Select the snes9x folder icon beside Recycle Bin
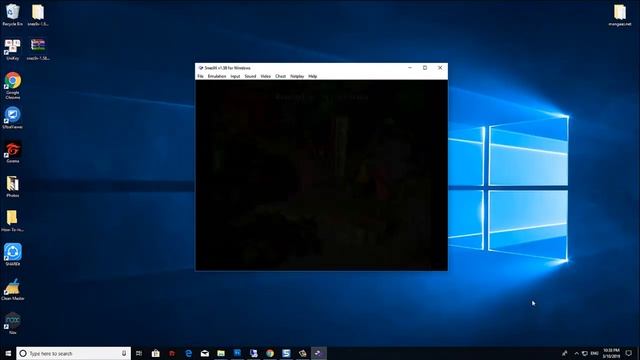 (38, 15)
